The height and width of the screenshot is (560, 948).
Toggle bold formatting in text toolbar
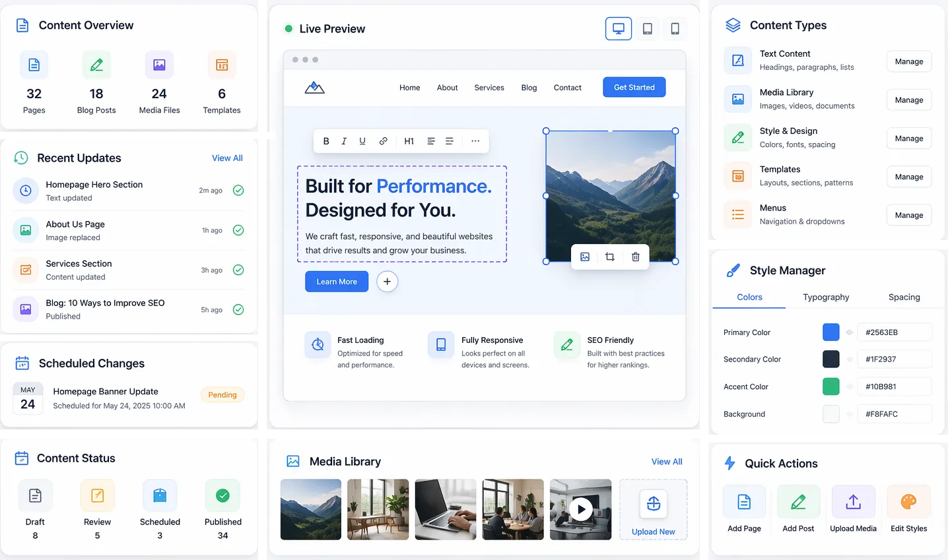326,141
